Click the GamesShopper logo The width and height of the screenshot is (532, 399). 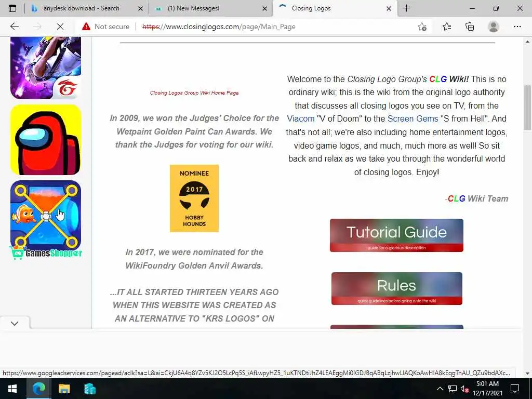click(46, 253)
